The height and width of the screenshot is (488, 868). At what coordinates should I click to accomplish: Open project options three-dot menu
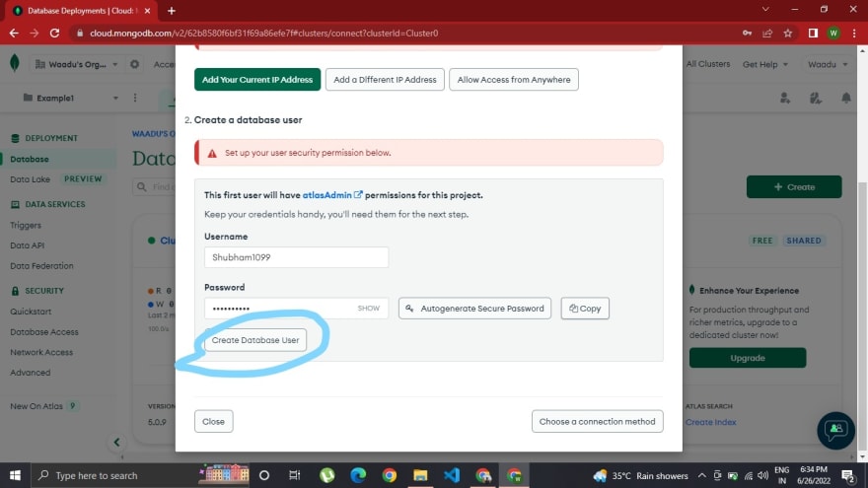pos(135,98)
